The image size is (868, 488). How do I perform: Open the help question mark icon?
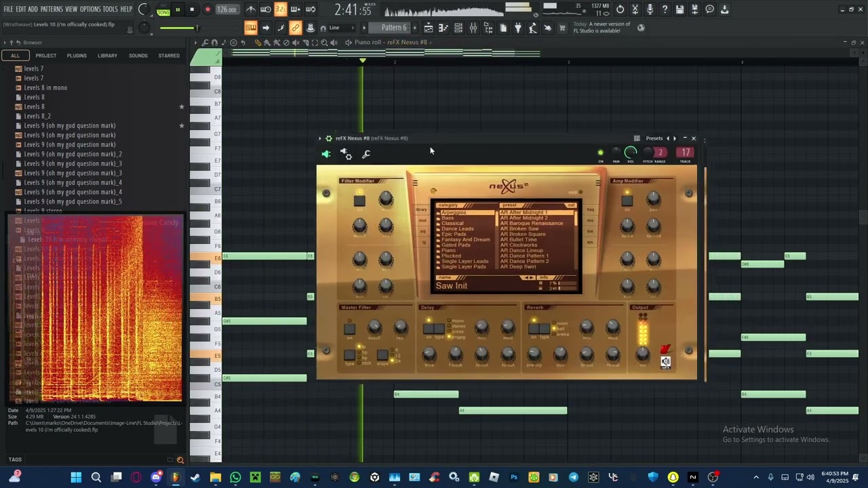(x=665, y=9)
